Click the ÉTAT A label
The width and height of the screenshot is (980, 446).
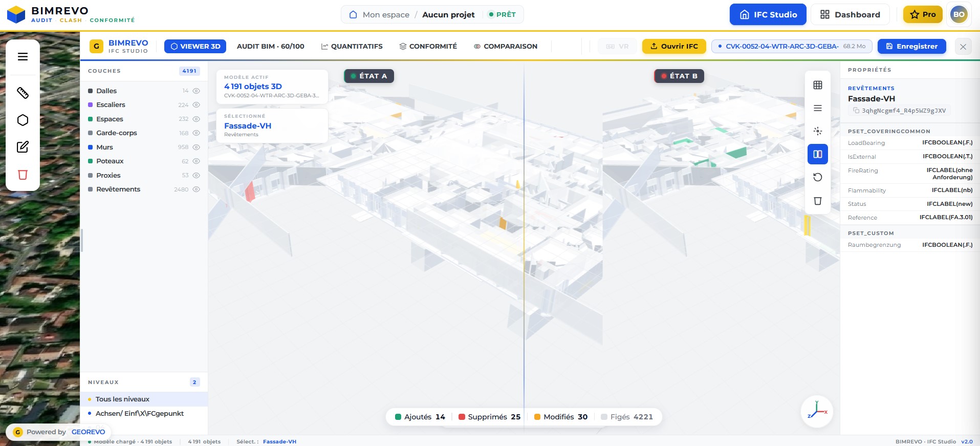click(x=369, y=76)
